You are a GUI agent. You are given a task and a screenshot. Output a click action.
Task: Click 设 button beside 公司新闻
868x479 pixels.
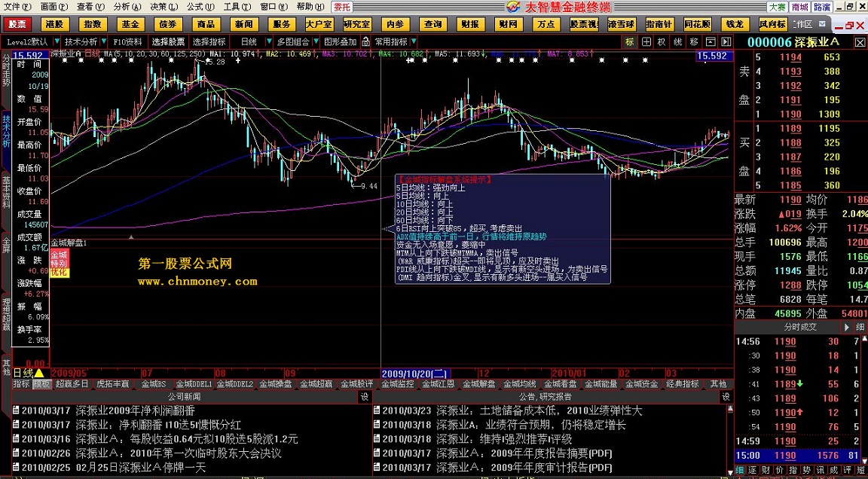point(365,397)
